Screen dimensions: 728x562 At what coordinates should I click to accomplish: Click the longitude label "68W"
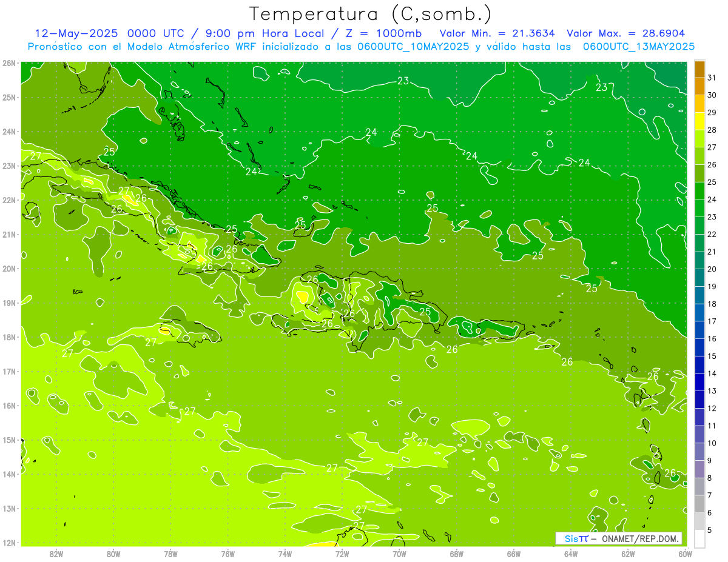[x=457, y=554]
